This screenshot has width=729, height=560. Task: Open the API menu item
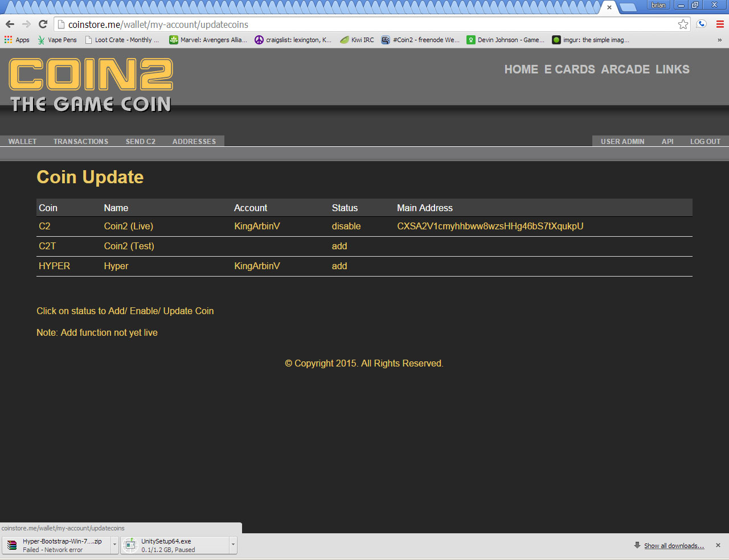click(x=667, y=141)
